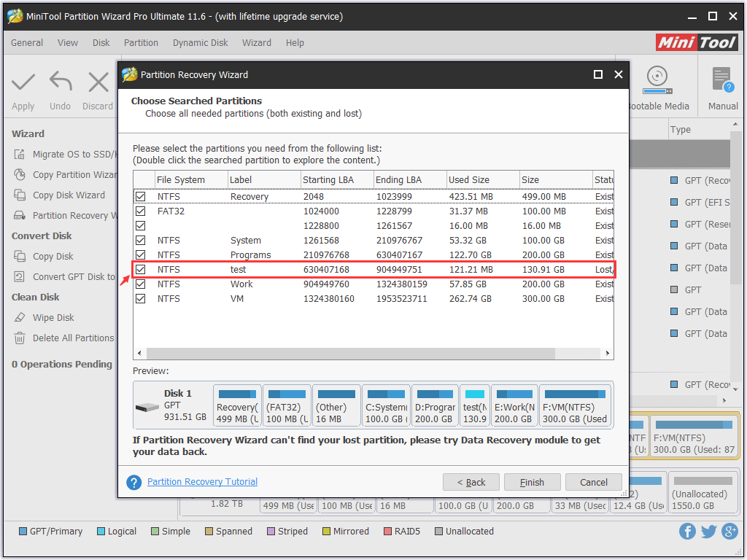Sort by the File System column header
The image size is (747, 560).
[191, 180]
